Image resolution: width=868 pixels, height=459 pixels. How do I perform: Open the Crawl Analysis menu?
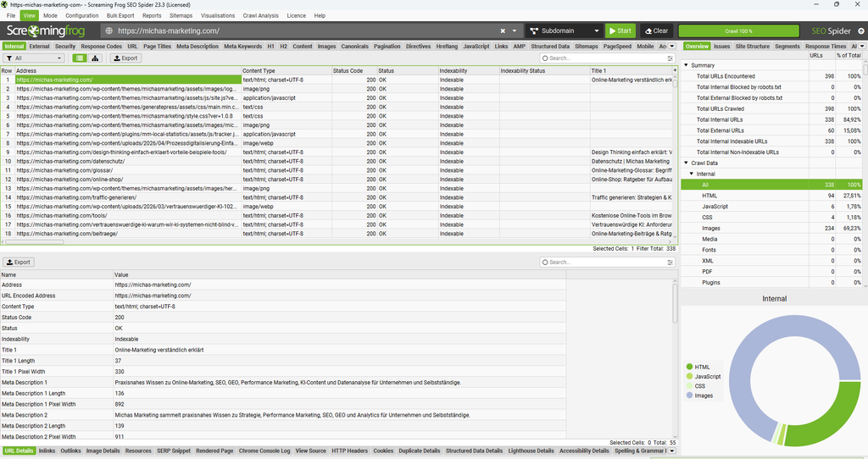260,15
